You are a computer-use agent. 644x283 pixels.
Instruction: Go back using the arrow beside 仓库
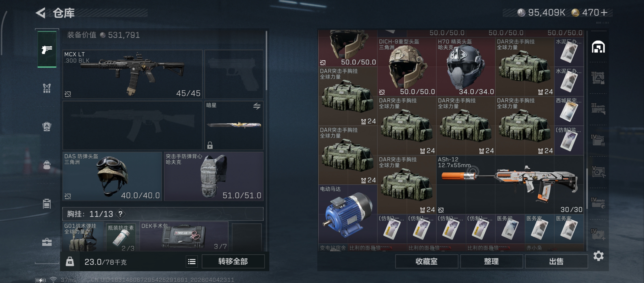(x=41, y=13)
